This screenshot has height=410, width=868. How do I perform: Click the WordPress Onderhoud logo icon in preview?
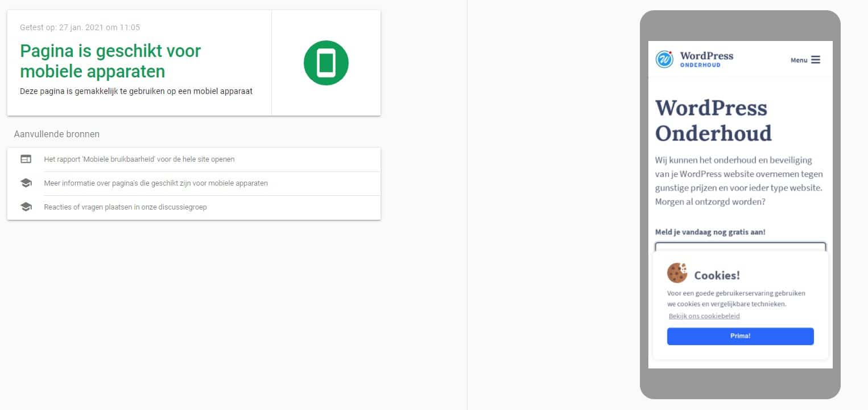click(x=664, y=59)
